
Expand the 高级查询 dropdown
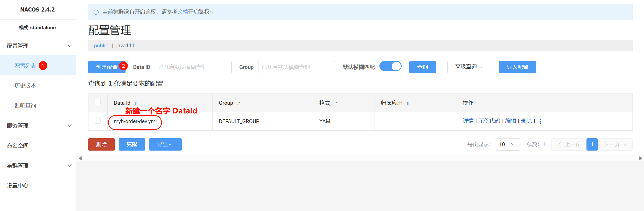click(x=469, y=67)
